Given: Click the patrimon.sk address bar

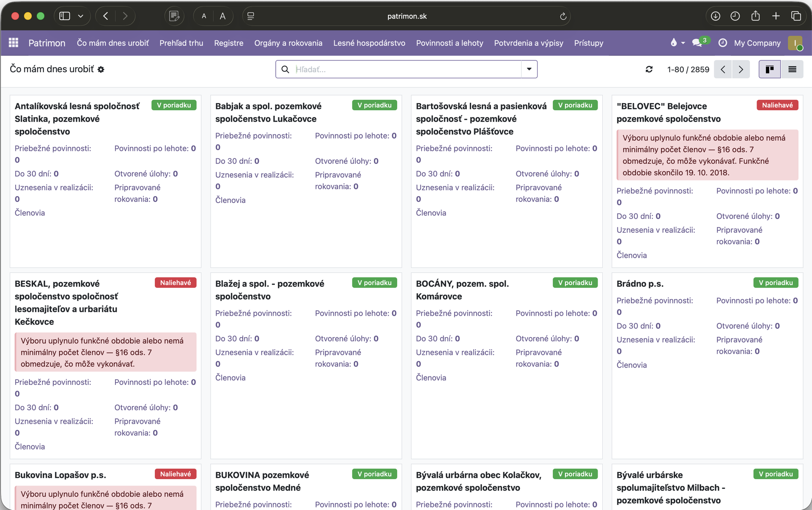Looking at the screenshot, I should [407, 16].
